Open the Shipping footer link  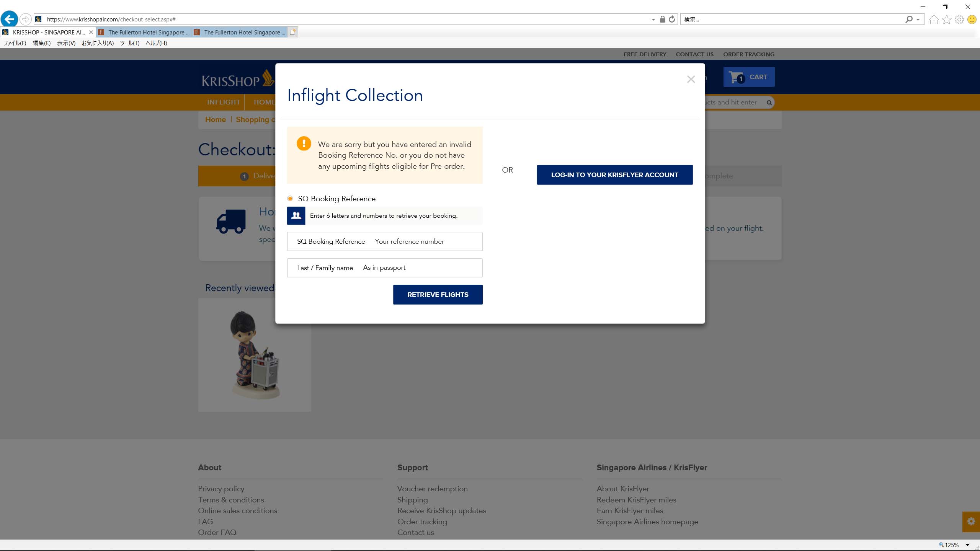click(x=412, y=500)
